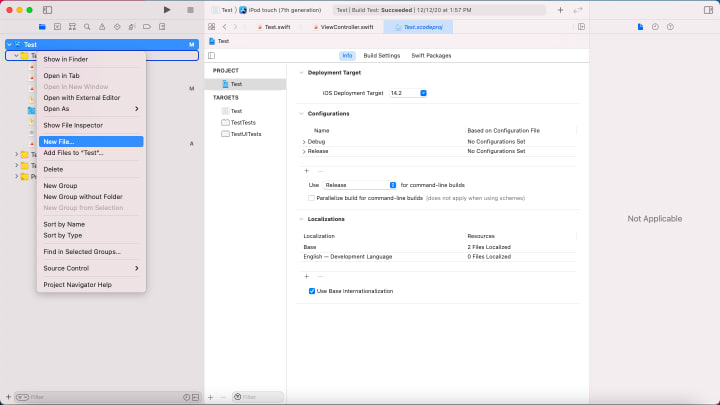This screenshot has width=720, height=405.
Task: Click add button in navigator bottom bar
Action: click(x=8, y=397)
